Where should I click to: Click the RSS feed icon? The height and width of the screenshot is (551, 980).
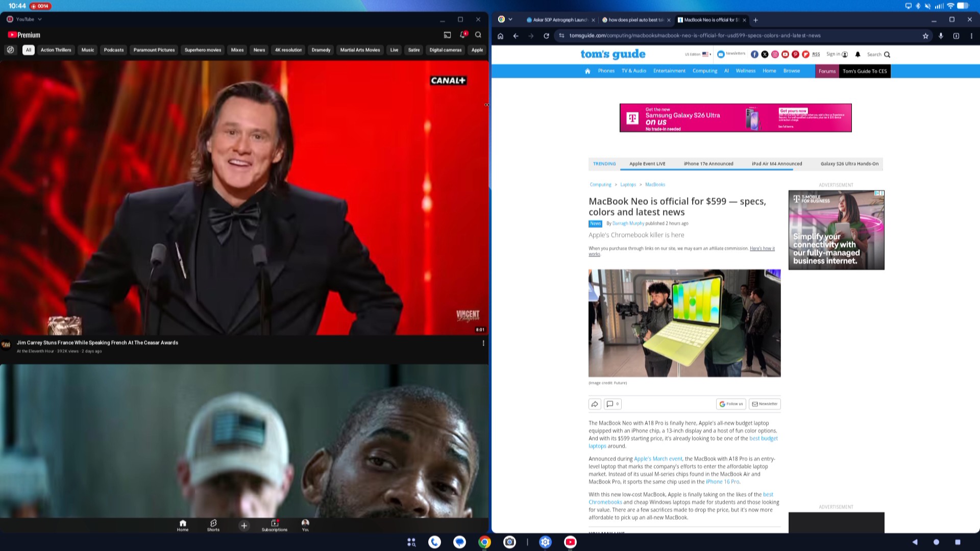point(816,54)
